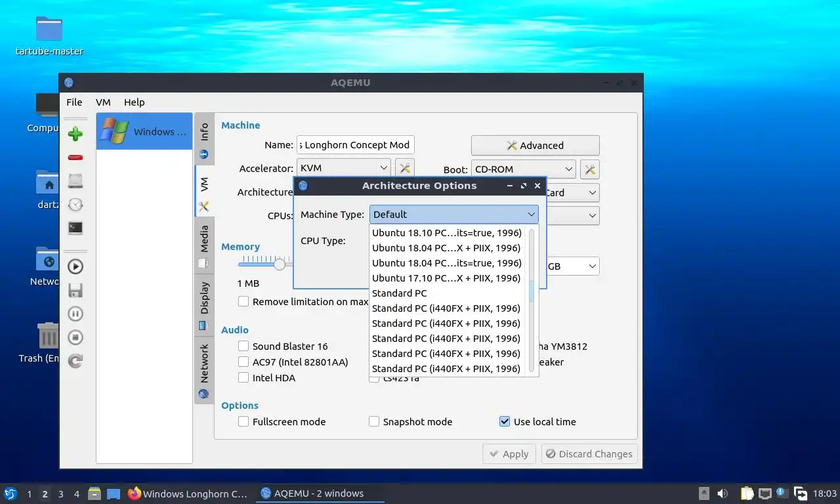Switch to workspace 1 in the taskbar

tap(29, 494)
